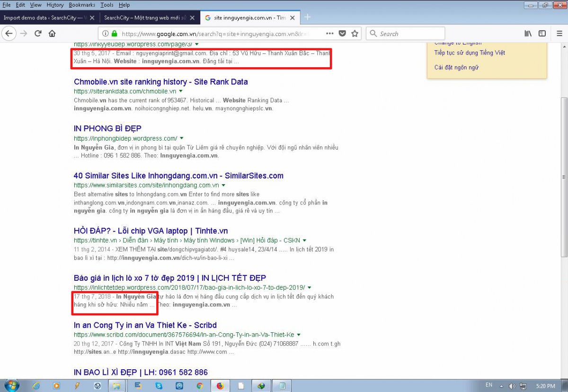This screenshot has width=568, height=392.
Task: Open 'Báo giá in lịch lò xo 7 tờ đẹp 2019' result
Action: [x=170, y=278]
